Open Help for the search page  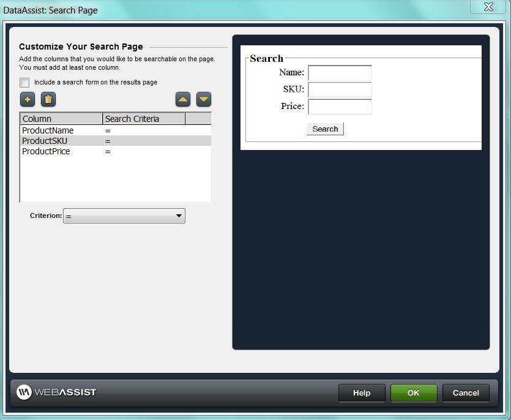362,393
